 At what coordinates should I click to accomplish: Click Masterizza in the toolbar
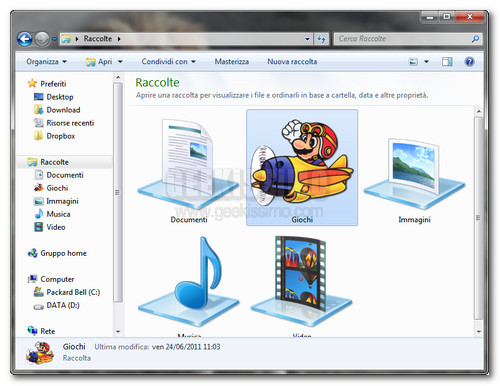click(x=232, y=62)
